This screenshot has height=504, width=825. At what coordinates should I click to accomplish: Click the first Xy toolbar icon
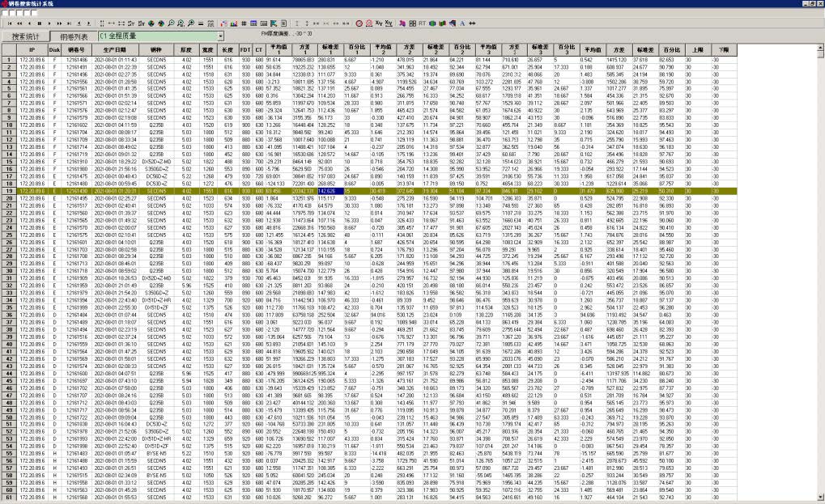point(378,23)
